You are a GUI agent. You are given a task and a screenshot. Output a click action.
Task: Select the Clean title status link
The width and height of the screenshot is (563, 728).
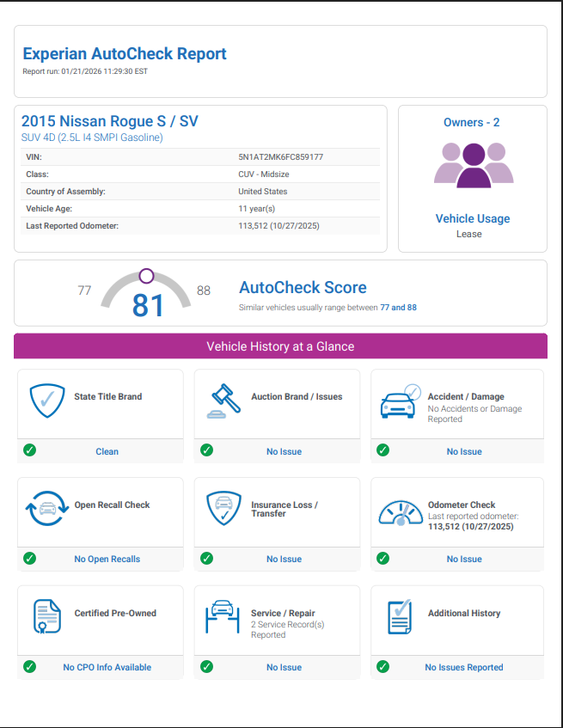107,451
